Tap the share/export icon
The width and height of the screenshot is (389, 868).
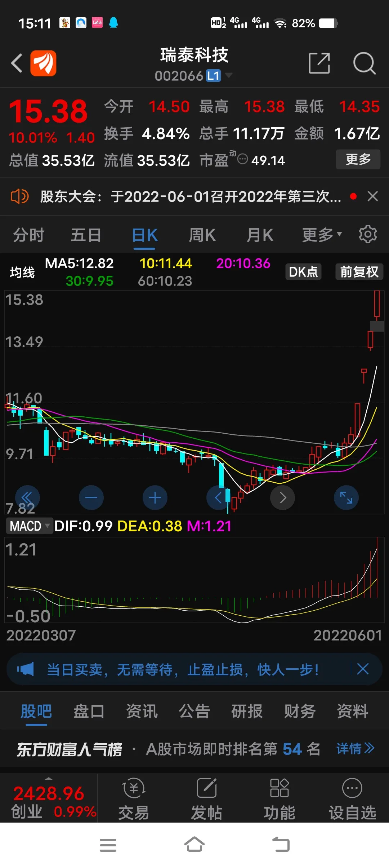(x=319, y=63)
